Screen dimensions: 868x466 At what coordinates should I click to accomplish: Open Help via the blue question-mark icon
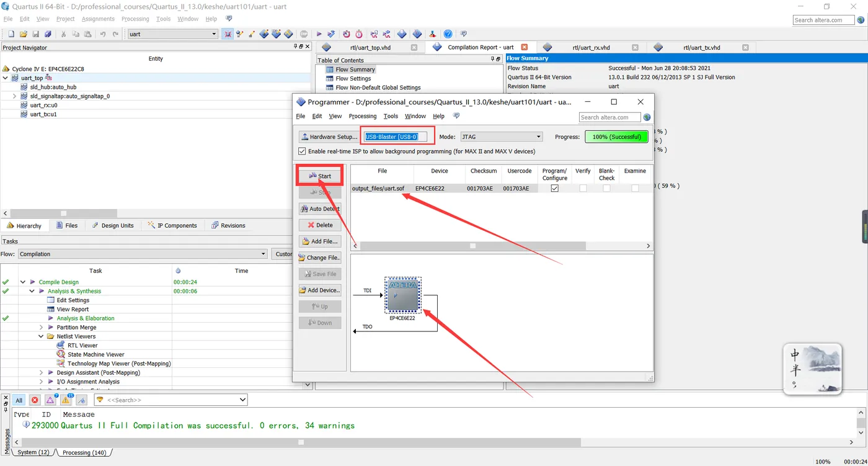click(448, 34)
